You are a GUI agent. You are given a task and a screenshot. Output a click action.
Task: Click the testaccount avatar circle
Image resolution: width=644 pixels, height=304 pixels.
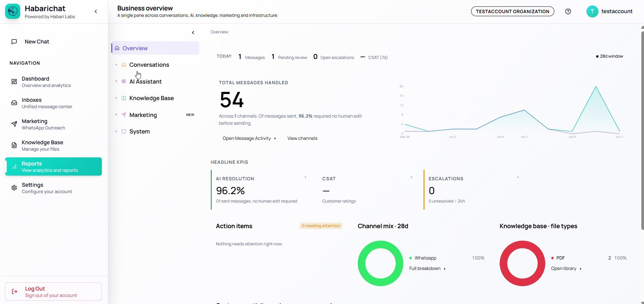[592, 11]
